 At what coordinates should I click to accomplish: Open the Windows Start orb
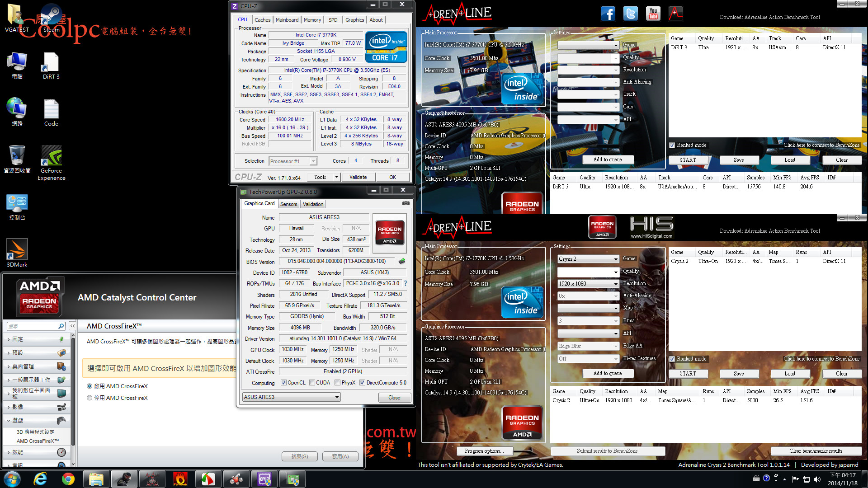pos(12,479)
